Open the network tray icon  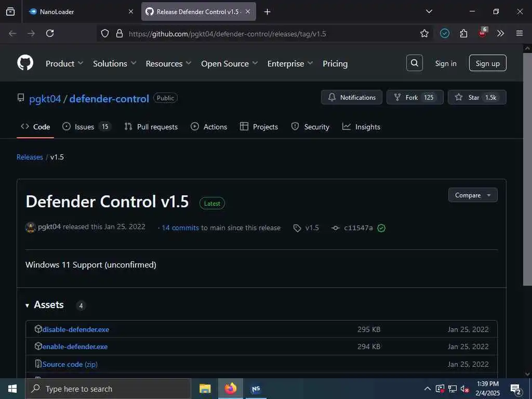(x=453, y=389)
